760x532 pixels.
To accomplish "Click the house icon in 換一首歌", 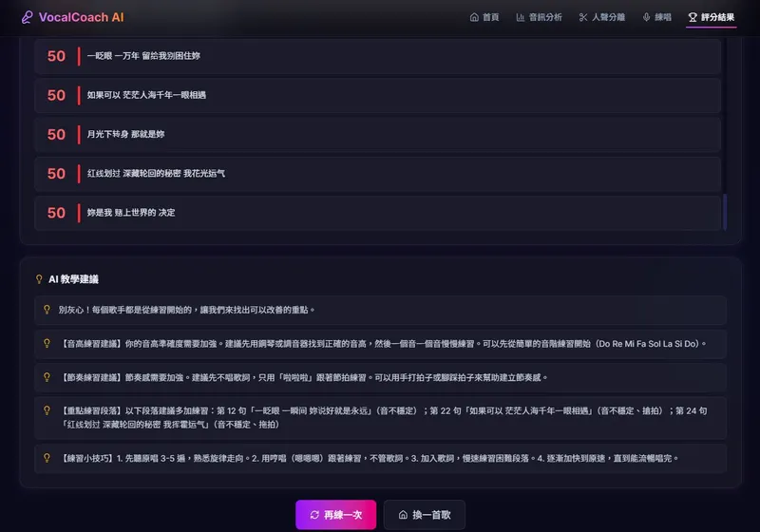I will [403, 515].
